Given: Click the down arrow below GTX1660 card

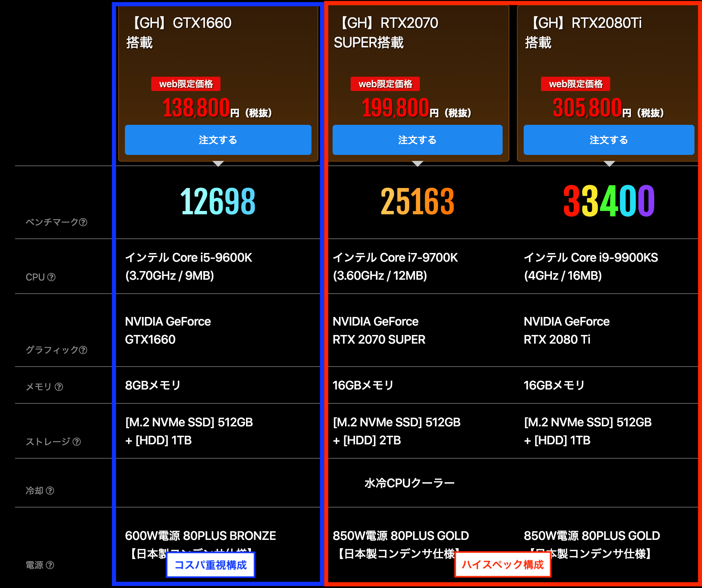Looking at the screenshot, I should point(218,164).
